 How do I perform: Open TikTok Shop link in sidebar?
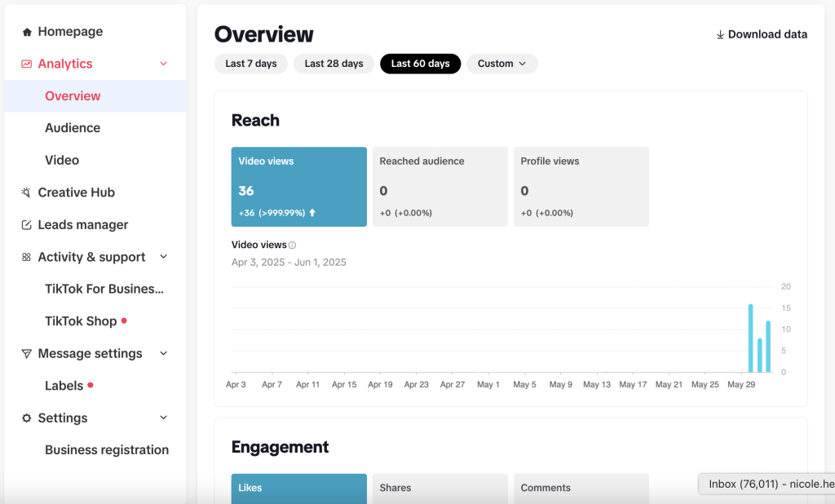point(81,321)
